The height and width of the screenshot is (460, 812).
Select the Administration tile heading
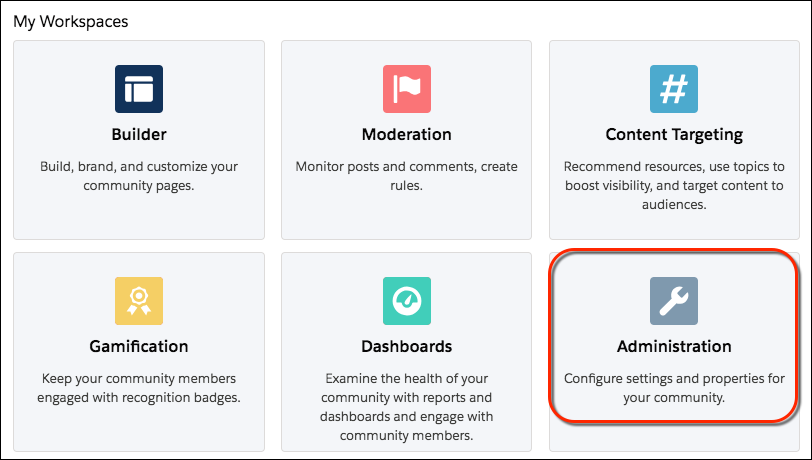[x=674, y=346]
